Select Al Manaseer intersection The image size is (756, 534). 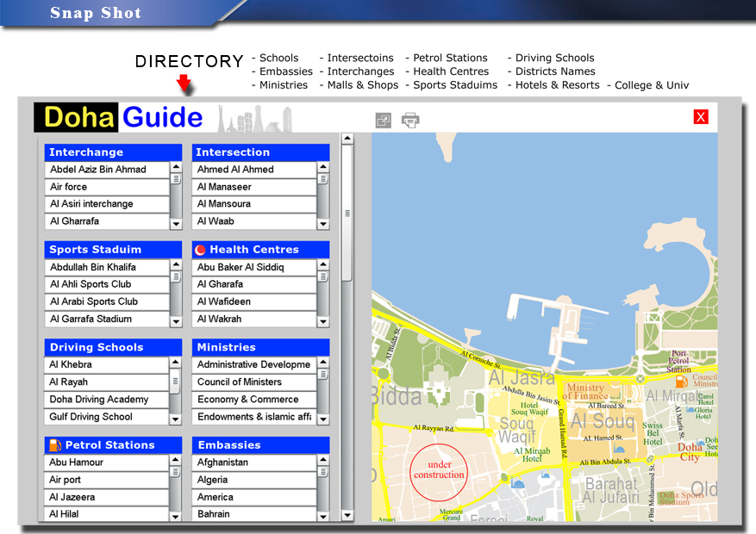point(254,187)
